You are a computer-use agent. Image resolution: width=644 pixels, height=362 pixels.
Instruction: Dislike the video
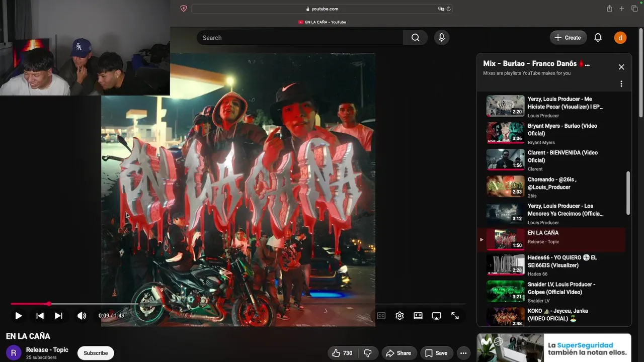click(x=368, y=353)
